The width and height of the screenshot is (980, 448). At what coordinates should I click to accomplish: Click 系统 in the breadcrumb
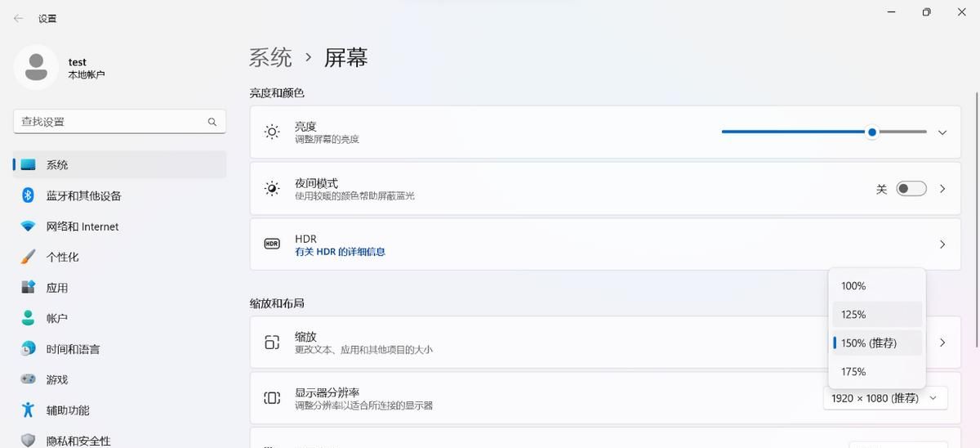pos(270,57)
